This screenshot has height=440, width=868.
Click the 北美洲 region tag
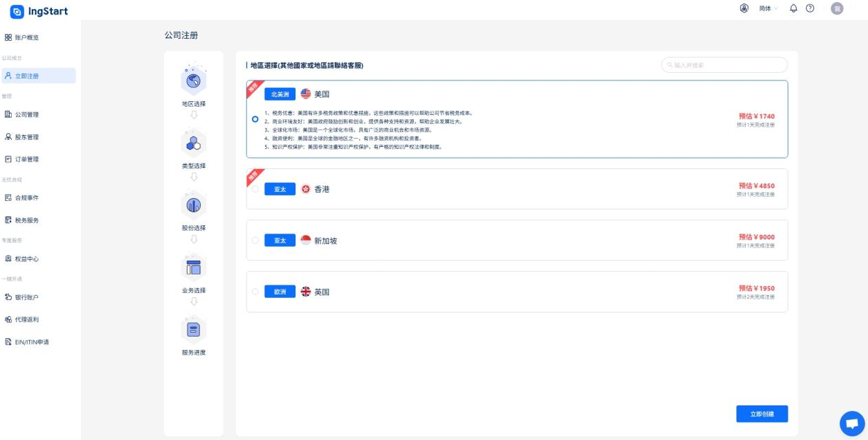280,94
